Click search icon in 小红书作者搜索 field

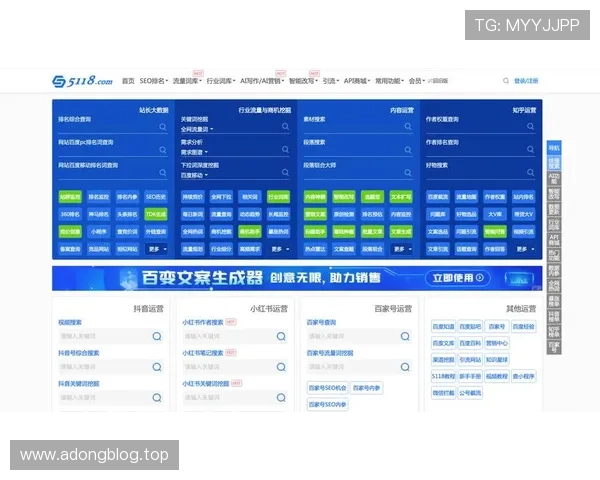point(281,336)
